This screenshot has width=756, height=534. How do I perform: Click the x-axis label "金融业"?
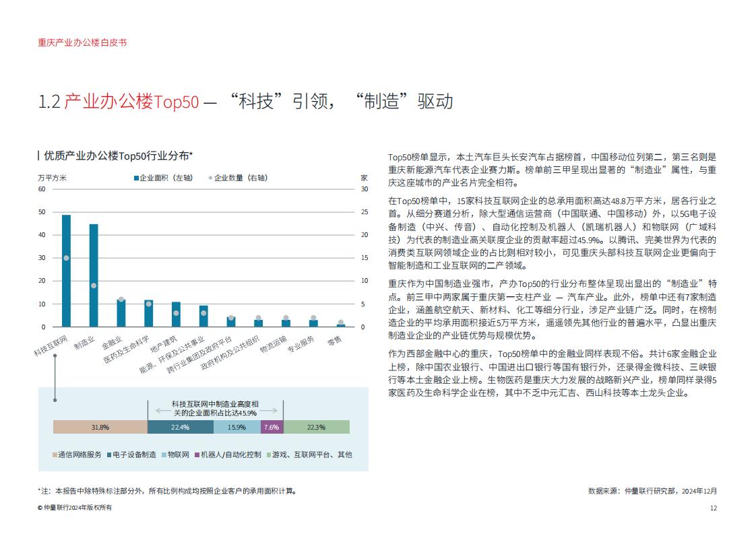tap(112, 343)
